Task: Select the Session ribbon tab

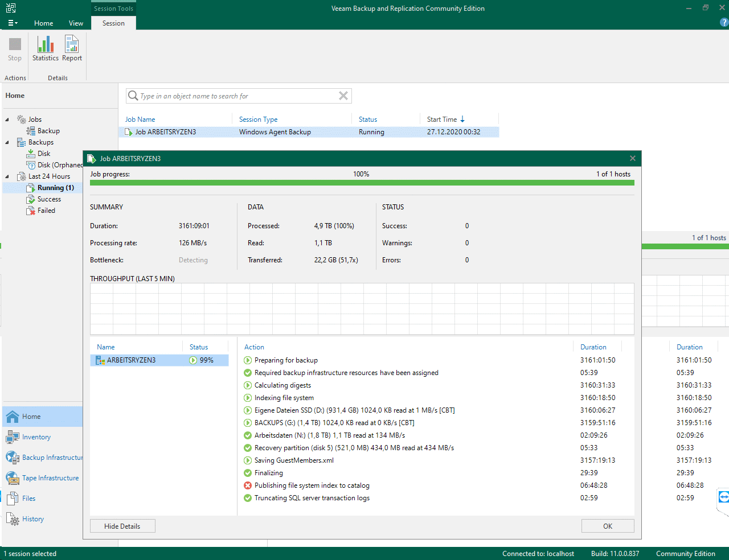Action: (x=113, y=23)
